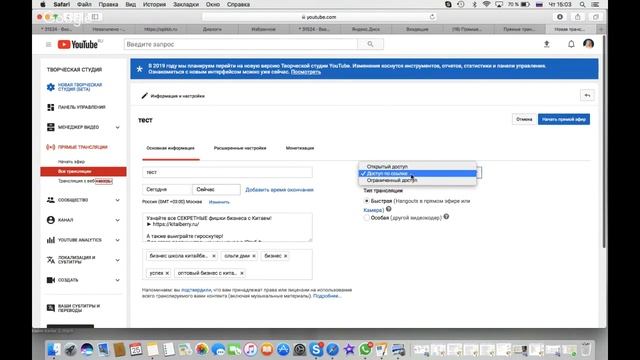Reload the page in Safari address bar
The image size is (640, 360).
pyautogui.click(x=432, y=17)
